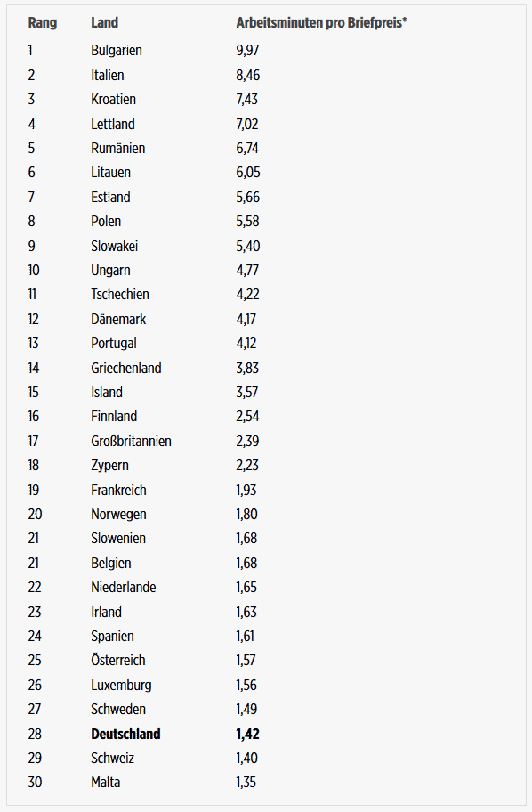Click the value 1,35 for Malta
The image size is (532, 812).
point(246,783)
